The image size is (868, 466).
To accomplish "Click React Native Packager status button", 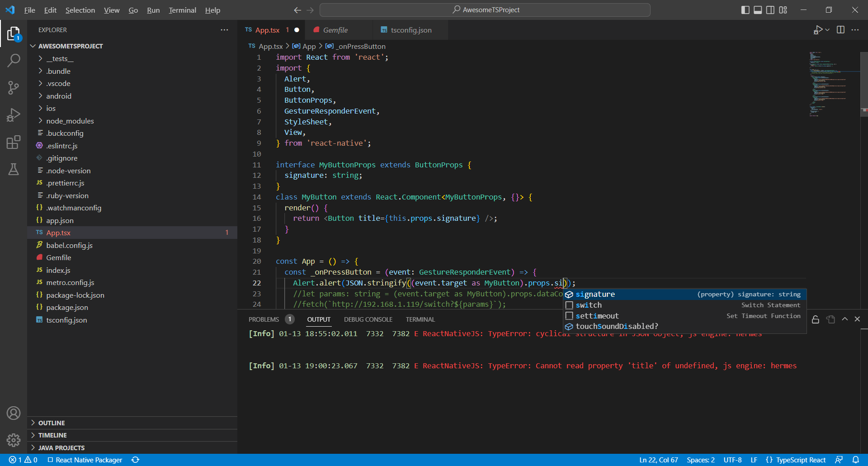I will click(85, 460).
